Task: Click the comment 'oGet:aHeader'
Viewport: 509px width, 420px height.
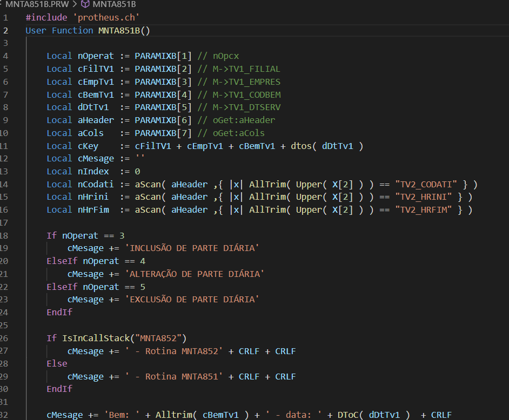Action: pyautogui.click(x=244, y=120)
